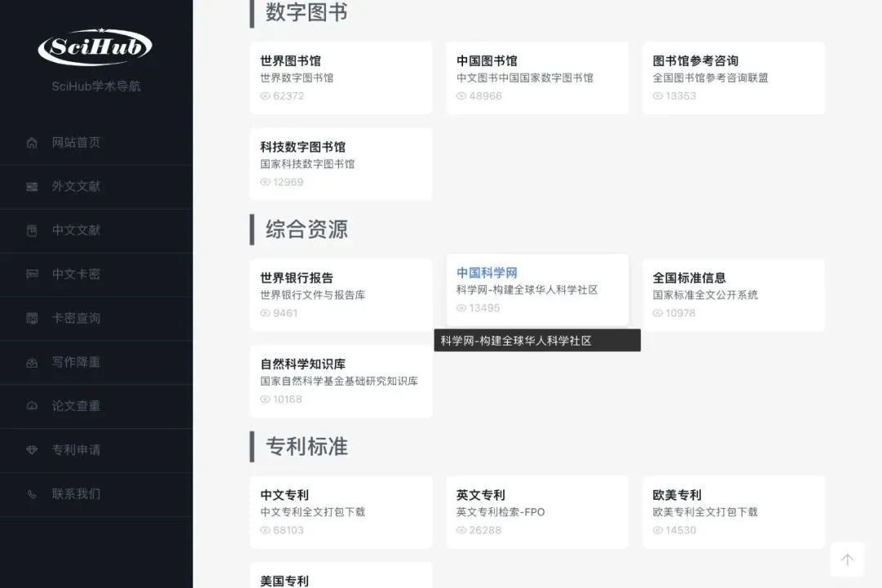Click the view count 62372

pos(288,96)
